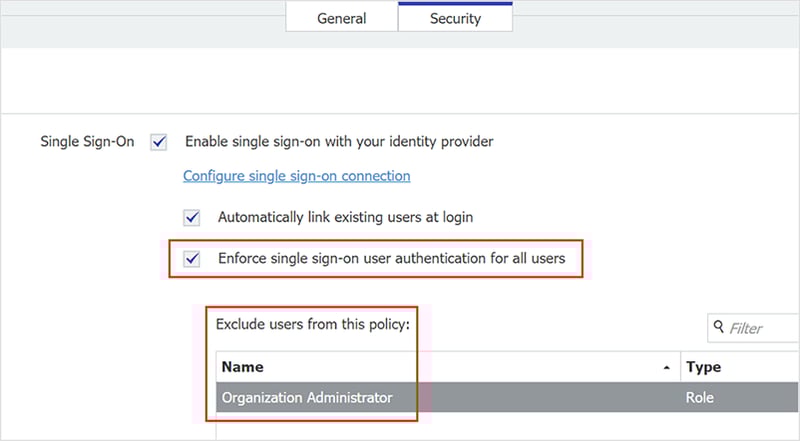This screenshot has width=800, height=441.
Task: Click the sort arrow in the Name column
Action: tap(667, 368)
